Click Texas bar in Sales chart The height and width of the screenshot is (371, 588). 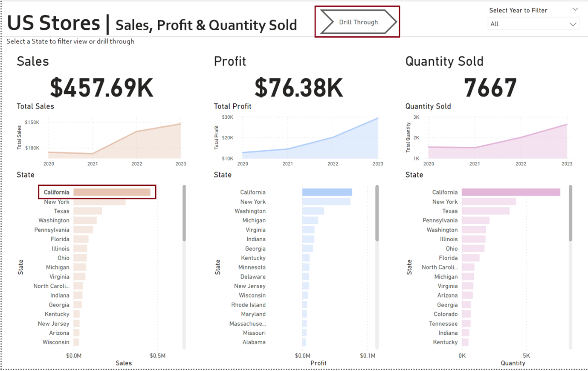88,211
